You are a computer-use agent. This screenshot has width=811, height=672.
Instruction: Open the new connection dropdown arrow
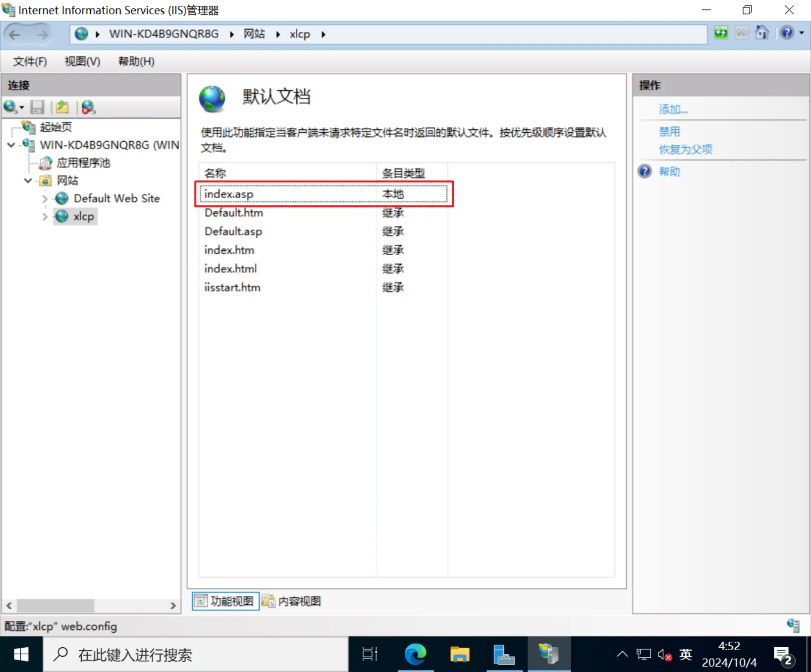[x=22, y=108]
